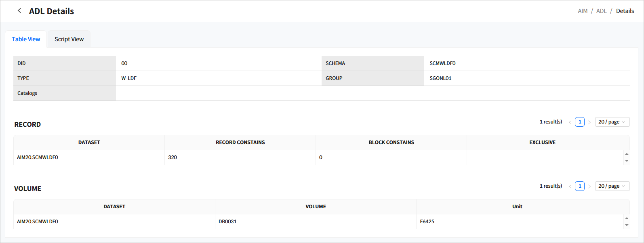The width and height of the screenshot is (644, 243).
Task: Click next page arrow in RECORD pagination
Action: tap(589, 122)
